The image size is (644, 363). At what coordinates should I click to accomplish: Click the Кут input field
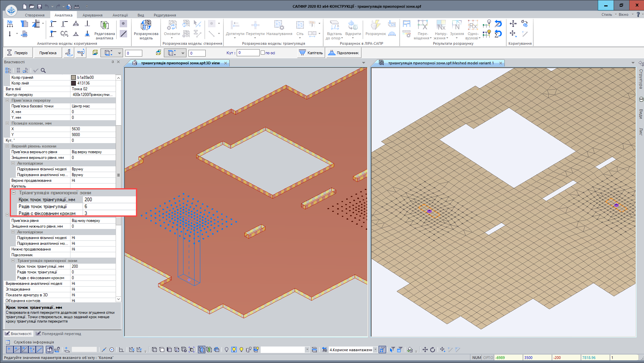click(248, 53)
